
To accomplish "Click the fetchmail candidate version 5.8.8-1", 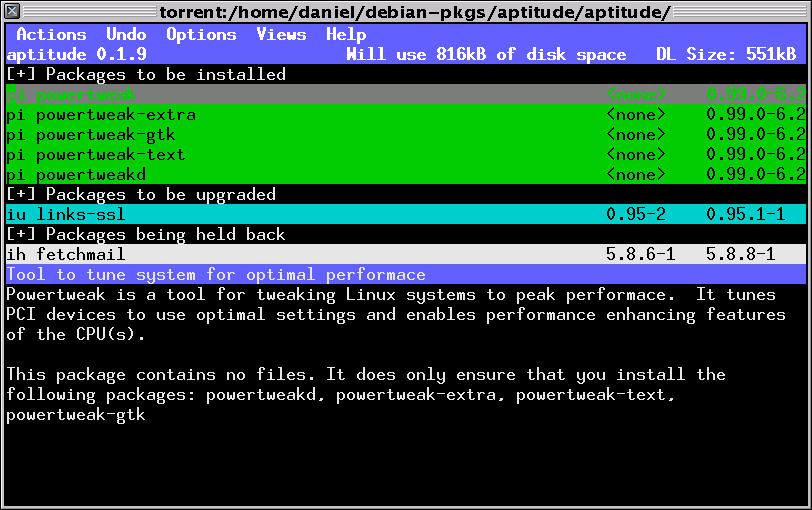I will tap(740, 254).
